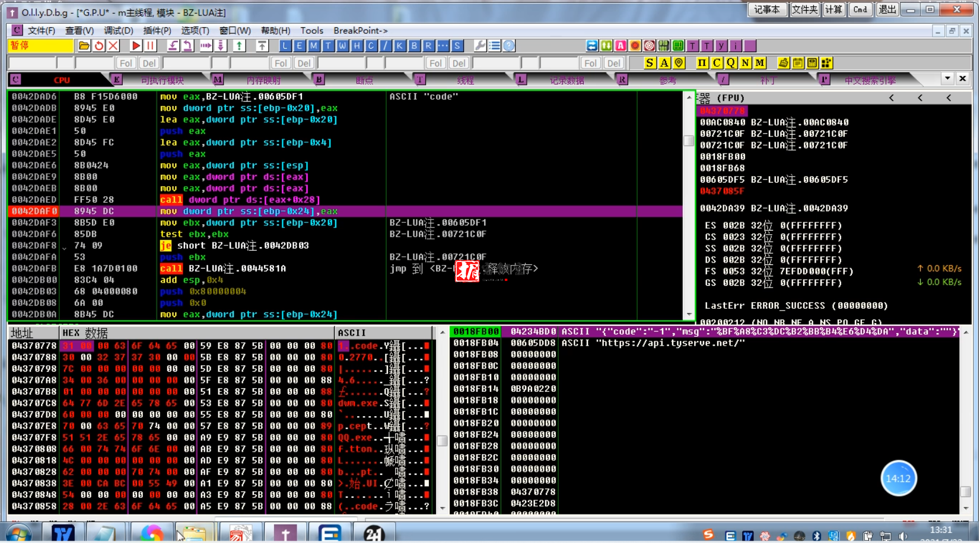
Task: Click the 文件夹 button
Action: tap(804, 9)
